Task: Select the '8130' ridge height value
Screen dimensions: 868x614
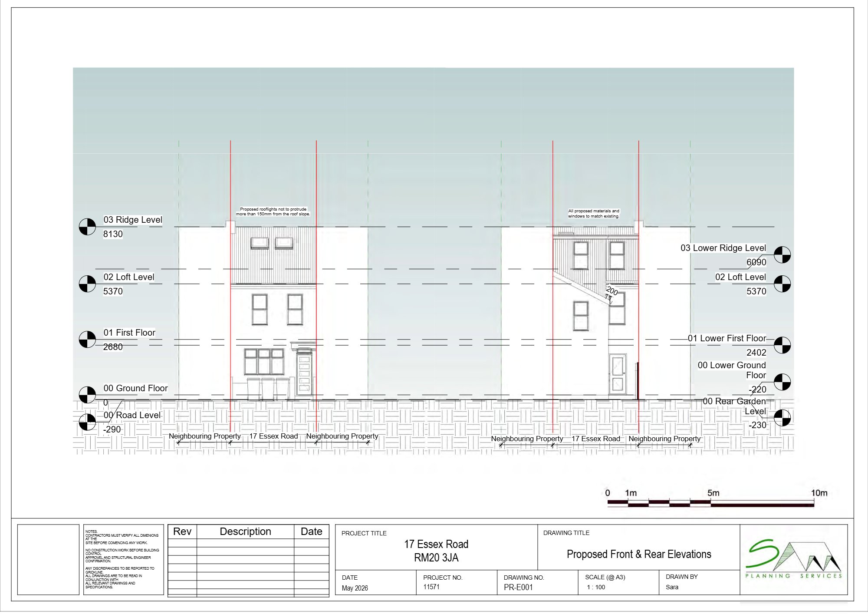Action: [113, 234]
